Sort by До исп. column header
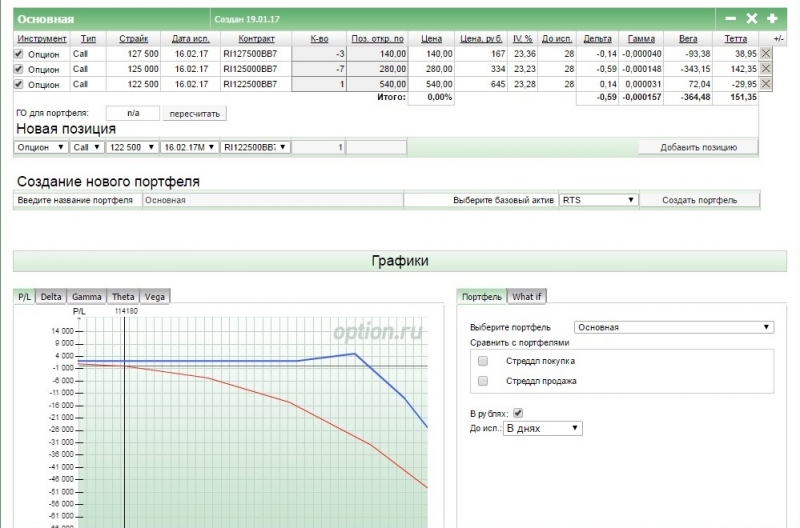 [557, 39]
